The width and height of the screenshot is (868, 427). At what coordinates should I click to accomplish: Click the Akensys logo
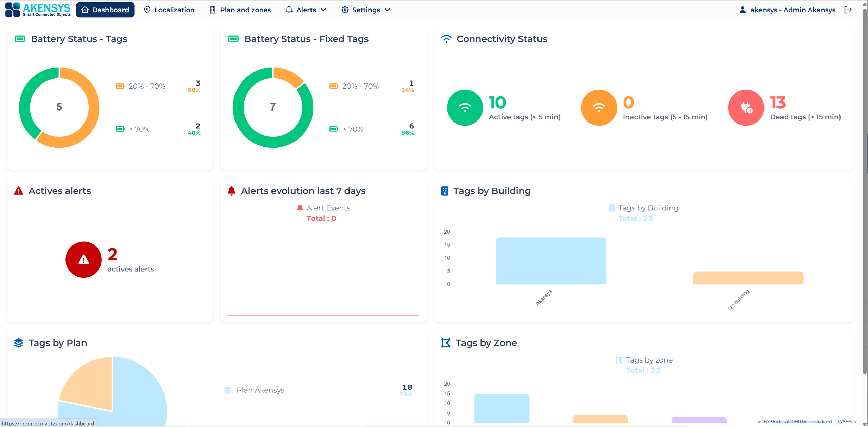point(38,10)
